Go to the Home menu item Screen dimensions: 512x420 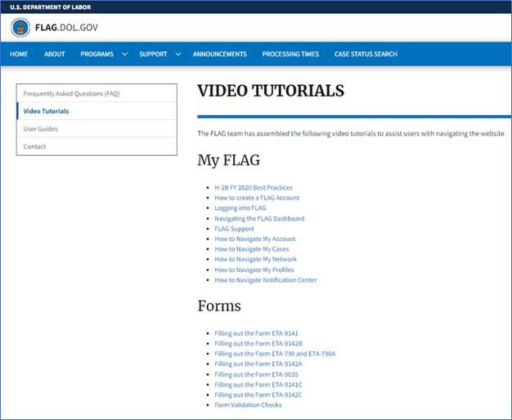point(19,55)
